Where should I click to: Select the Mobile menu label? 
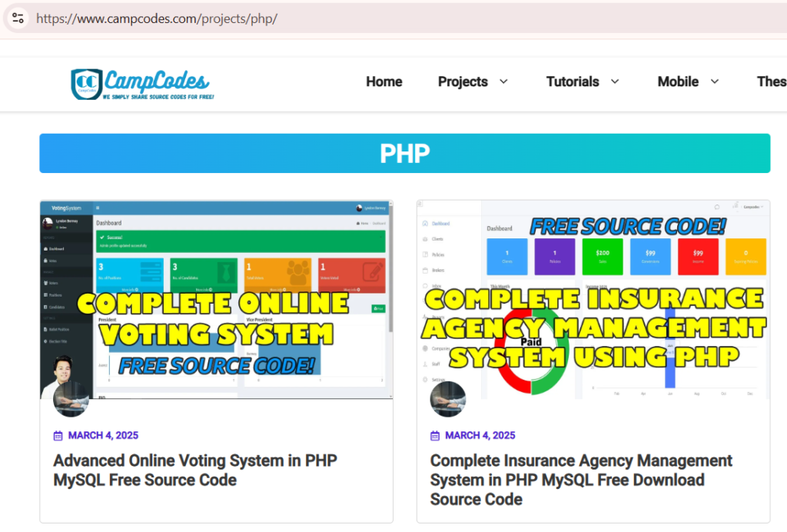click(678, 81)
